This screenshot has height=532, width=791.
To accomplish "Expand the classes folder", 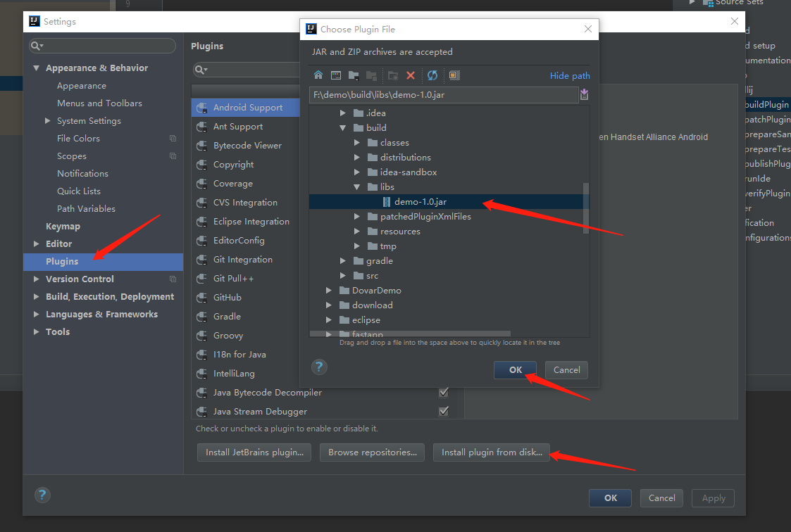I will [x=356, y=143].
